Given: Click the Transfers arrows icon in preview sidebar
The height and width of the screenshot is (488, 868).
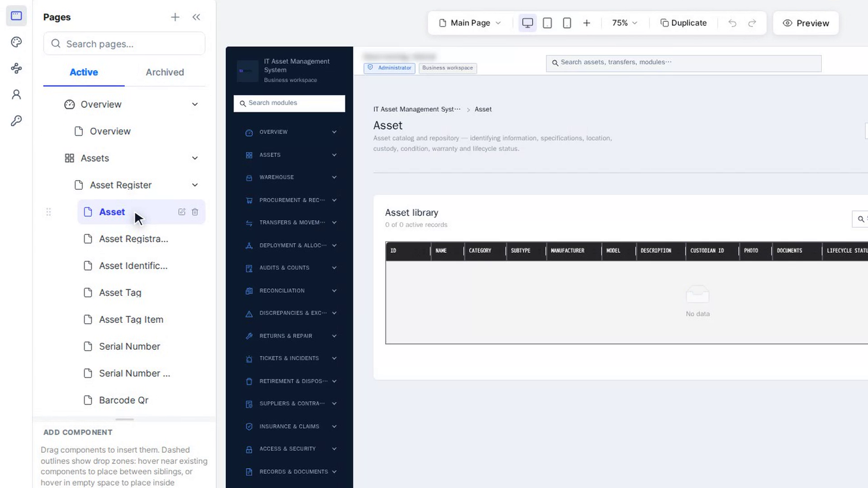Looking at the screenshot, I should point(249,223).
